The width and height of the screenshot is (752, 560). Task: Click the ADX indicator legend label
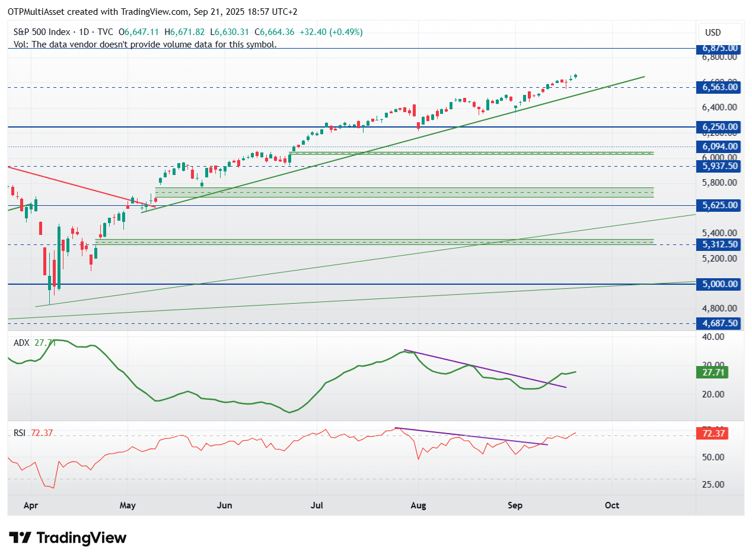coord(21,343)
